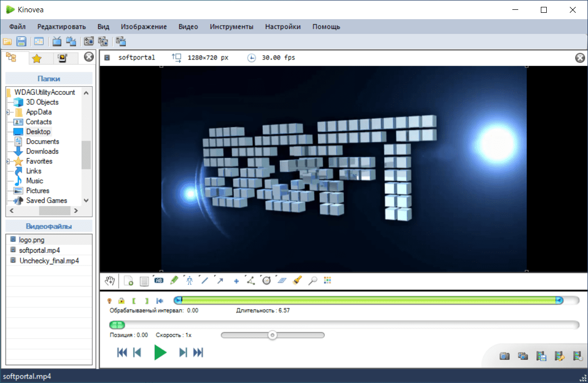Open the Помощь menu
The width and height of the screenshot is (588, 383).
[x=326, y=27]
